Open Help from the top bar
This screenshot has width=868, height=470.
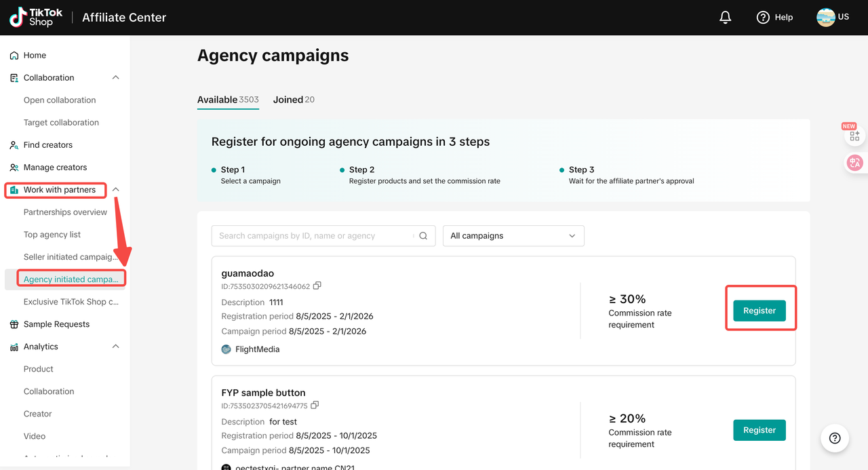tap(774, 17)
